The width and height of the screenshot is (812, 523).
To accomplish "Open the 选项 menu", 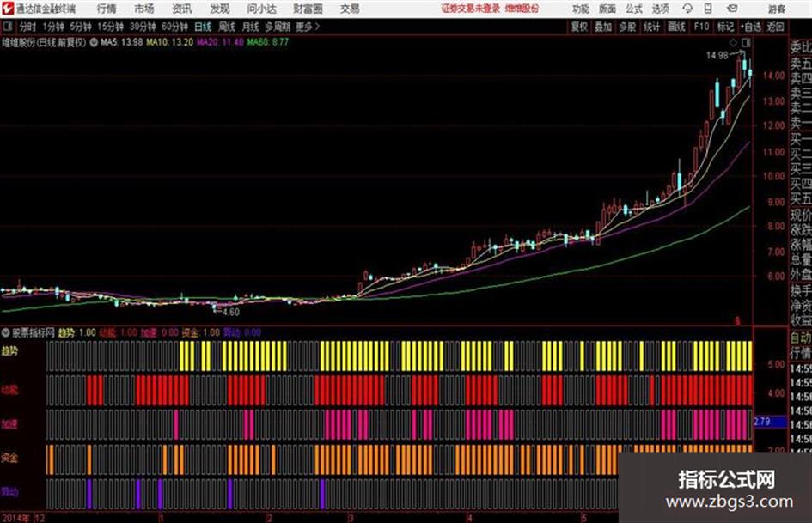I will [x=661, y=9].
